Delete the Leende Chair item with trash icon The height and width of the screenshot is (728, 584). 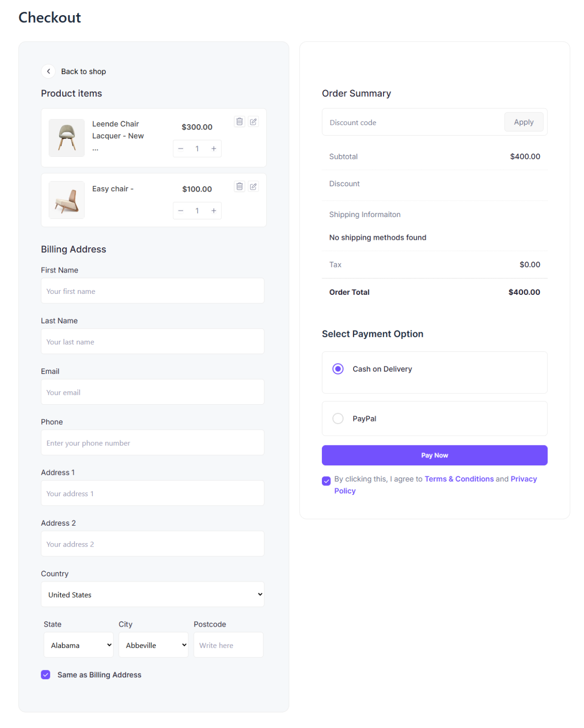pyautogui.click(x=239, y=122)
